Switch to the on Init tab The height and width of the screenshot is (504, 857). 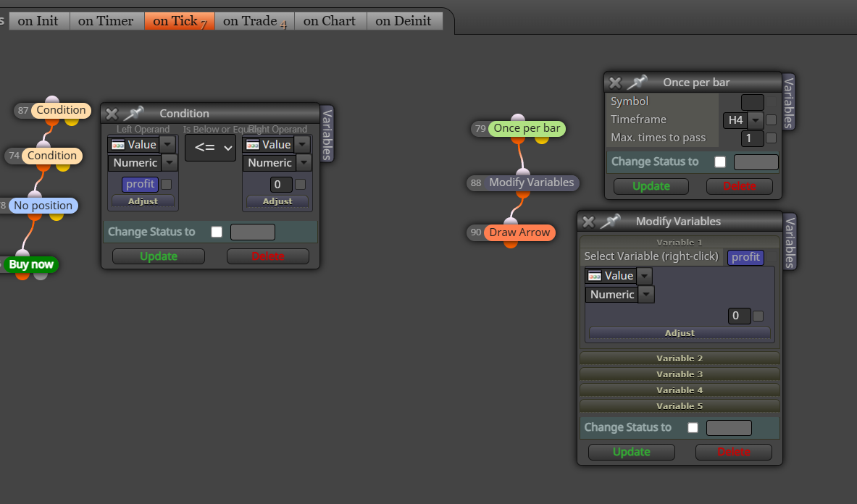click(38, 21)
